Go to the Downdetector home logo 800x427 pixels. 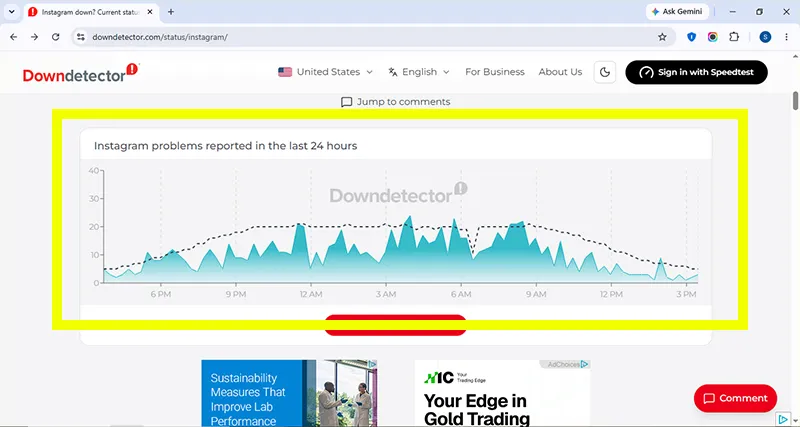pos(81,72)
